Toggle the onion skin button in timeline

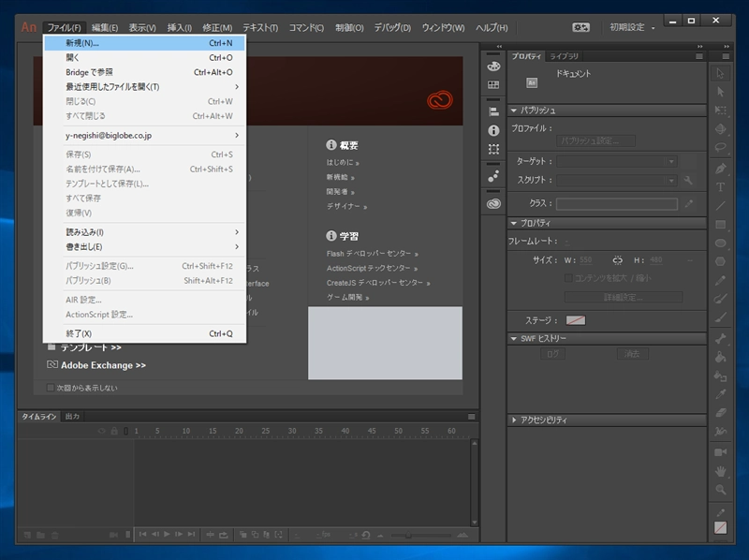coord(242,535)
